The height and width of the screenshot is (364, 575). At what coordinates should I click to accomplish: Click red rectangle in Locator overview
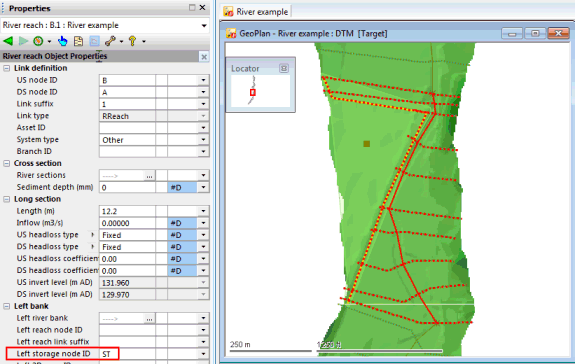253,92
